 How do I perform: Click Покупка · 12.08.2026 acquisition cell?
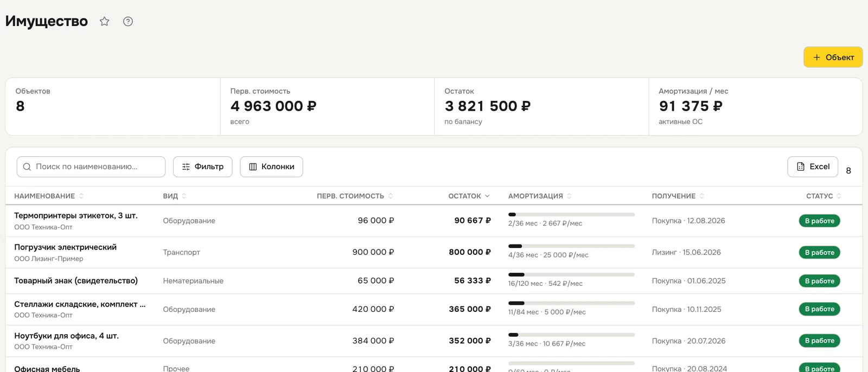pos(688,221)
